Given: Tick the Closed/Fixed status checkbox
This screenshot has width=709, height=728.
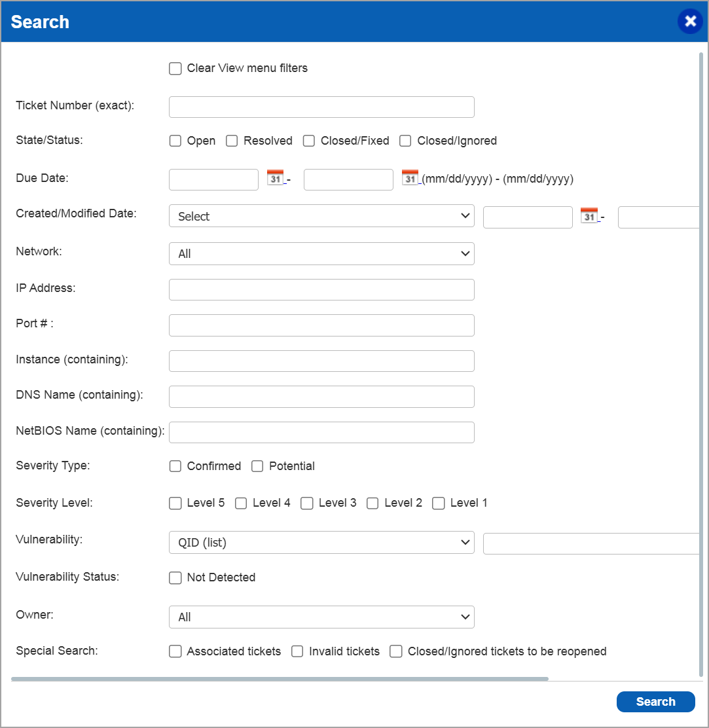Looking at the screenshot, I should click(309, 141).
